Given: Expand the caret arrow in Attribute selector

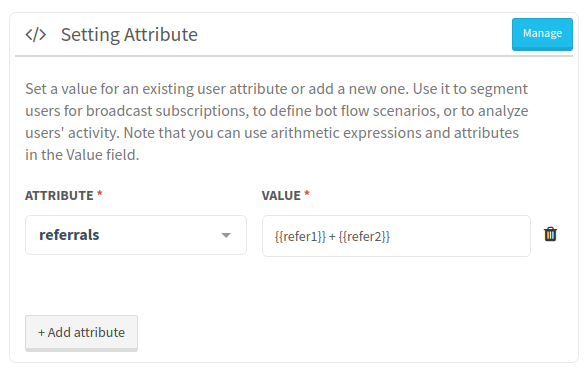Looking at the screenshot, I should 226,235.
